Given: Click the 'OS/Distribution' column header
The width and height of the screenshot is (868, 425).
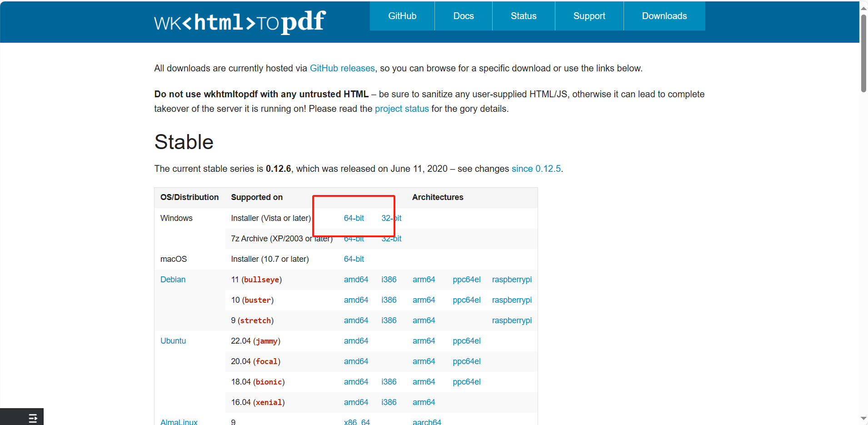Looking at the screenshot, I should tap(190, 197).
